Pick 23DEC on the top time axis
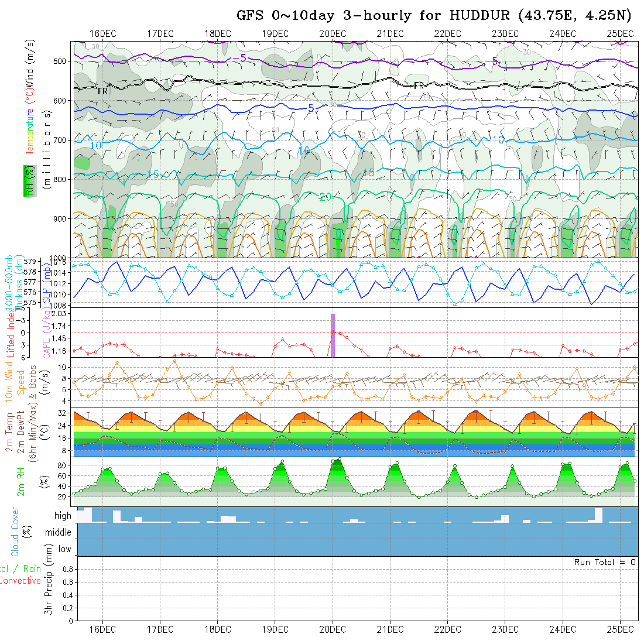This screenshot has height=644, width=644. (505, 33)
